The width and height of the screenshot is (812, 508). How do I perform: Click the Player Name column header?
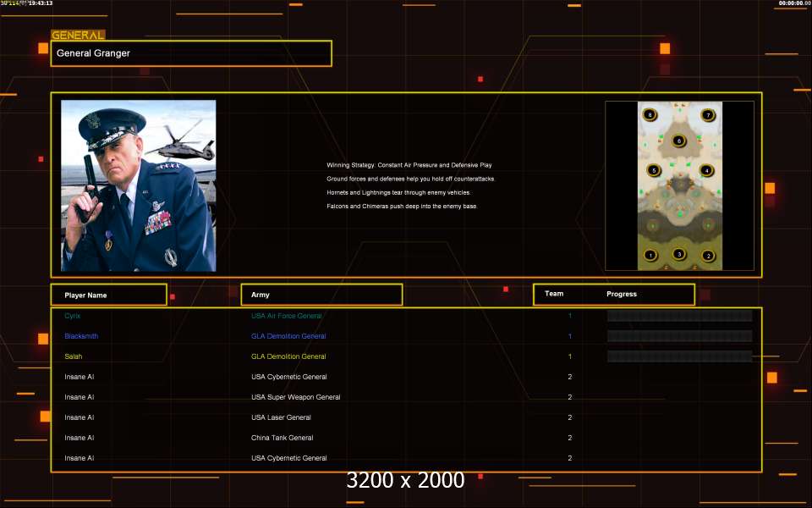pos(108,295)
